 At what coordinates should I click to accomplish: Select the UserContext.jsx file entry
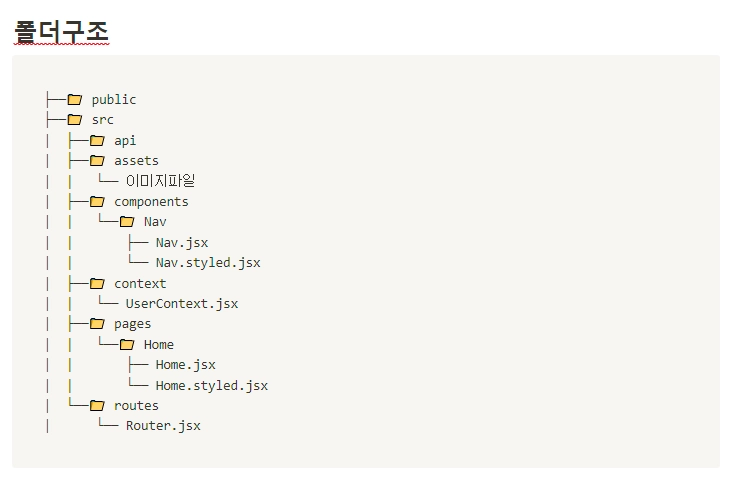pyautogui.click(x=181, y=304)
